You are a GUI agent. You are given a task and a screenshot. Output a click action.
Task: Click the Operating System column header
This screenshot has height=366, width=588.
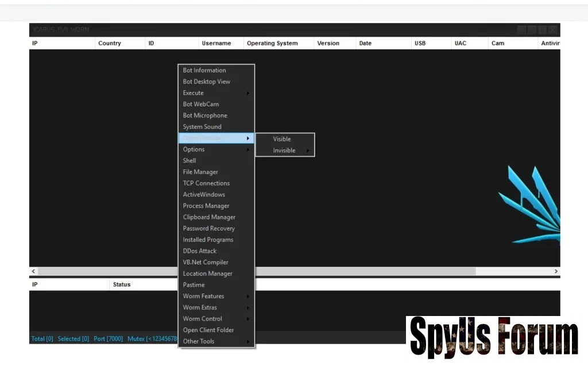click(x=272, y=43)
